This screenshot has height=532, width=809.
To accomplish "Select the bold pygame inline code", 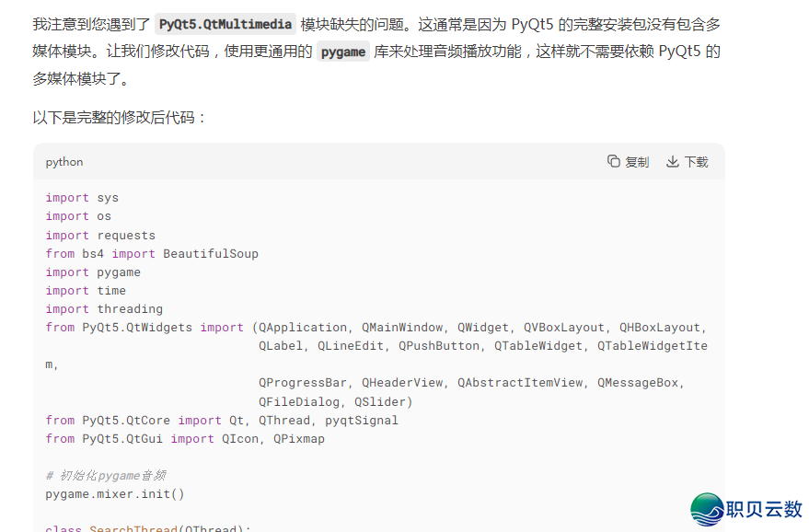I will (x=343, y=52).
